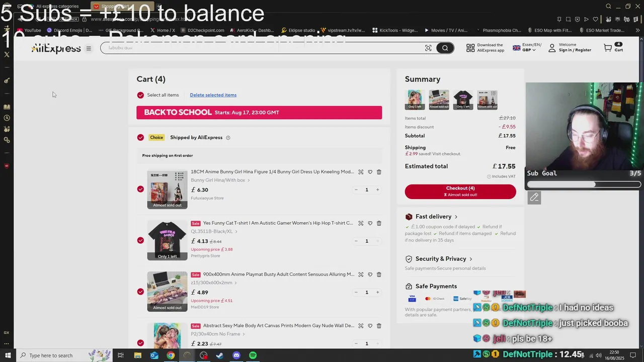The width and height of the screenshot is (644, 362).
Task: Click the Back to School banner
Action: tap(259, 113)
